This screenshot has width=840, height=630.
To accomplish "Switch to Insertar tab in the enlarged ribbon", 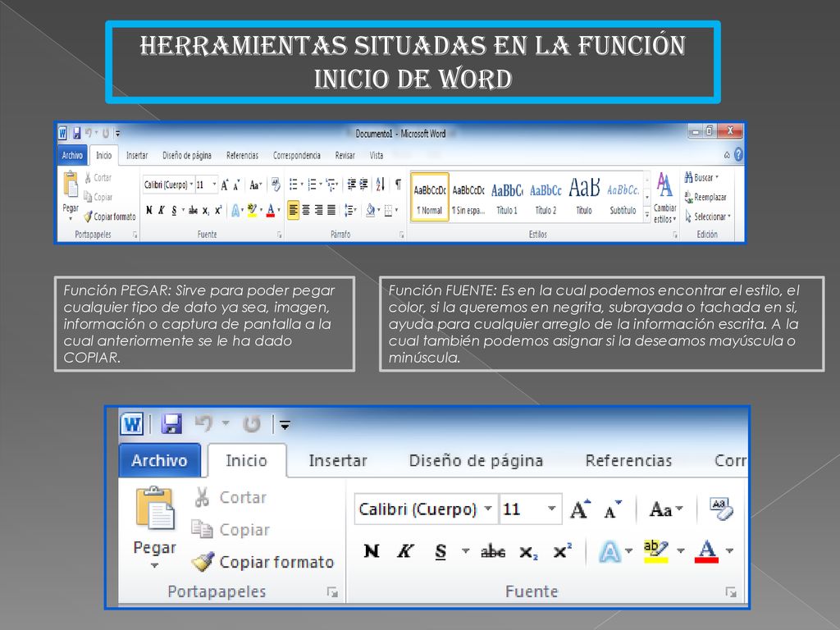I will pyautogui.click(x=338, y=461).
